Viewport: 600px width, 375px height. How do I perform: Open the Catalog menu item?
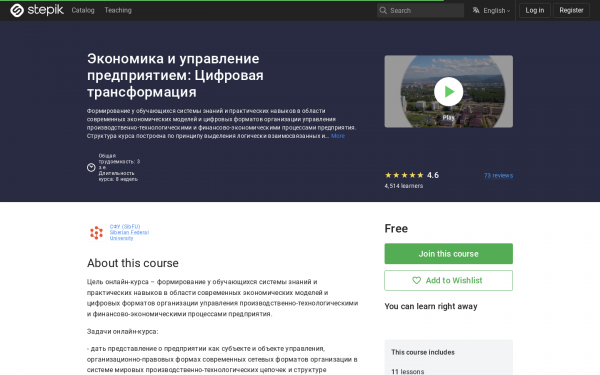pos(83,10)
